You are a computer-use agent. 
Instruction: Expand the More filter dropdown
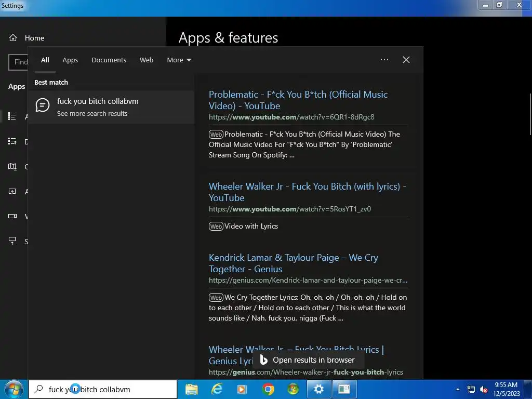click(x=179, y=60)
